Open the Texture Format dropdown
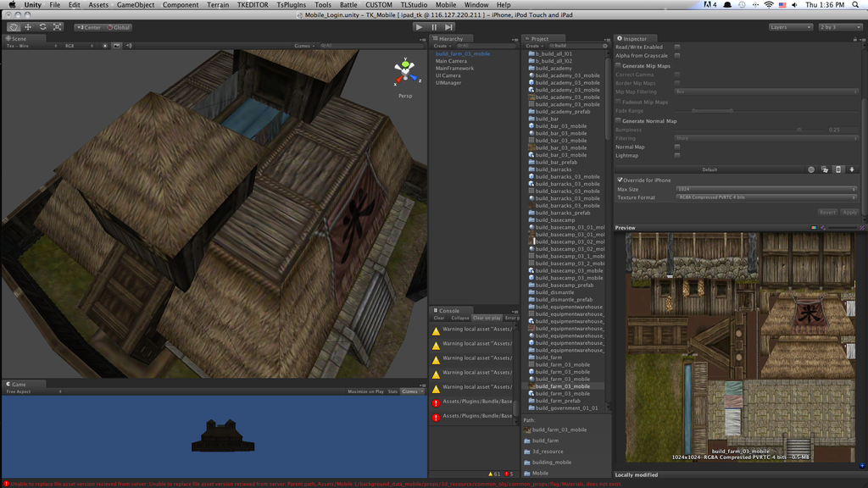The width and height of the screenshot is (868, 488). (x=766, y=197)
